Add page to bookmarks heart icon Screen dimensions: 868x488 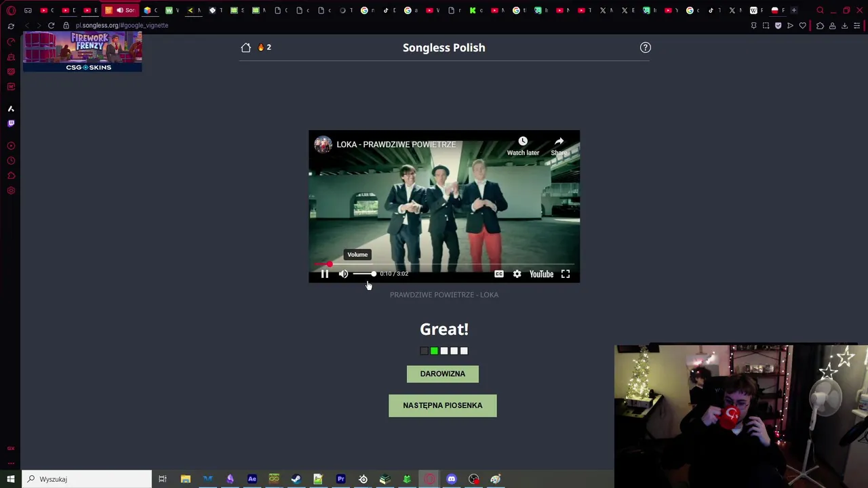click(803, 26)
